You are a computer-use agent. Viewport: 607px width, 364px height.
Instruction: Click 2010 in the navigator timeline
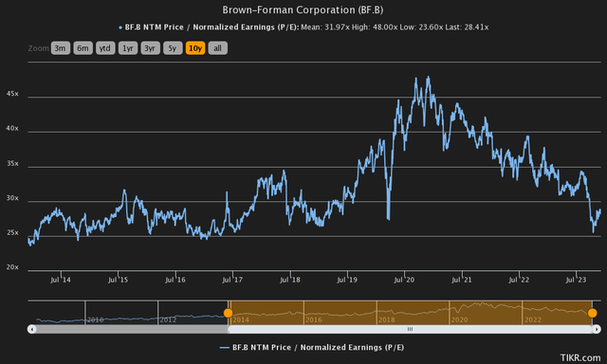pos(95,319)
